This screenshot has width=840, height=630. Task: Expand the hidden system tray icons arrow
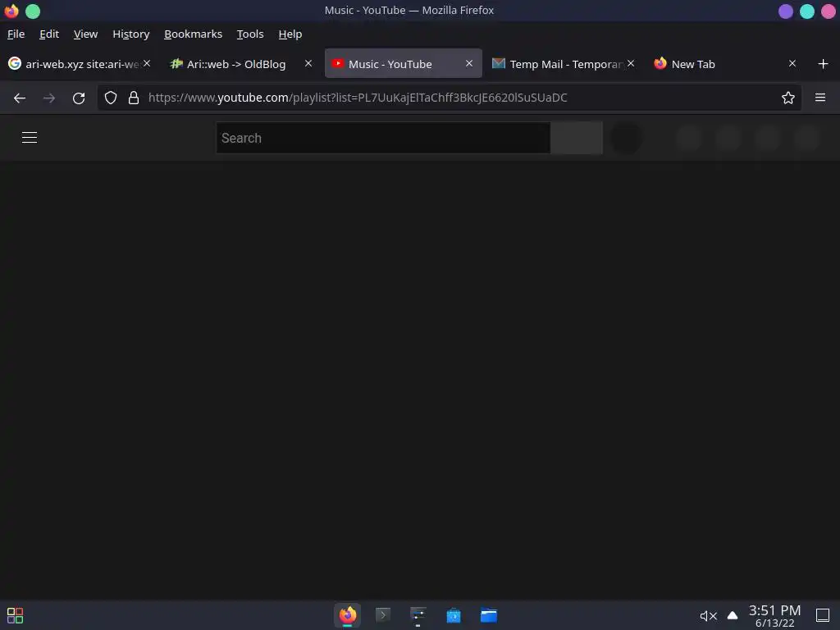(x=733, y=615)
